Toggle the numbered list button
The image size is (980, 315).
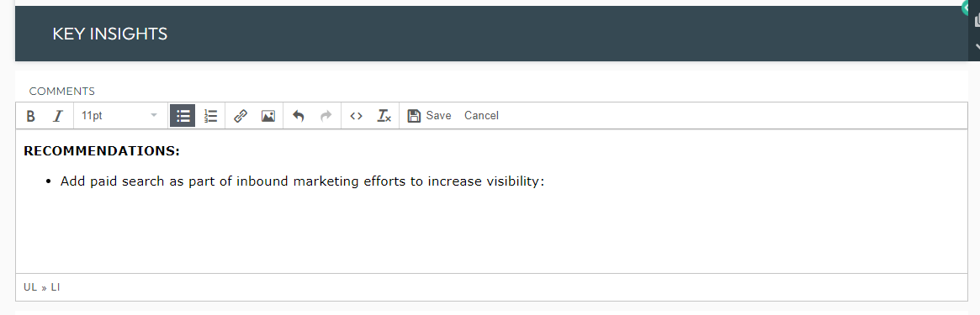tap(210, 116)
